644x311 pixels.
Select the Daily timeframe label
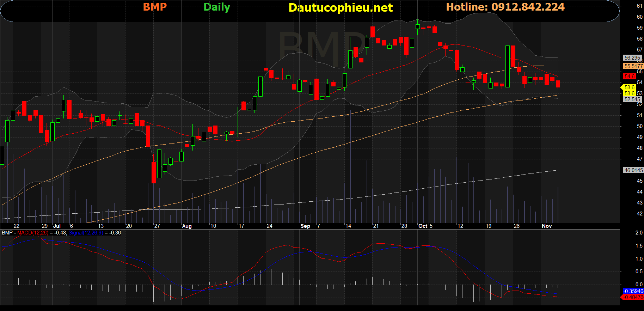click(216, 7)
